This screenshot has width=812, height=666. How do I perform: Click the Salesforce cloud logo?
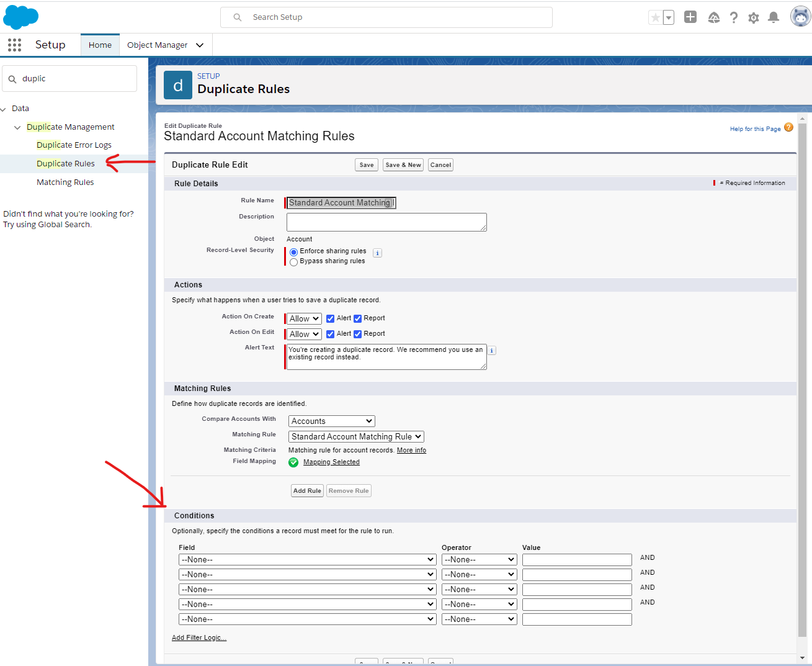click(21, 17)
